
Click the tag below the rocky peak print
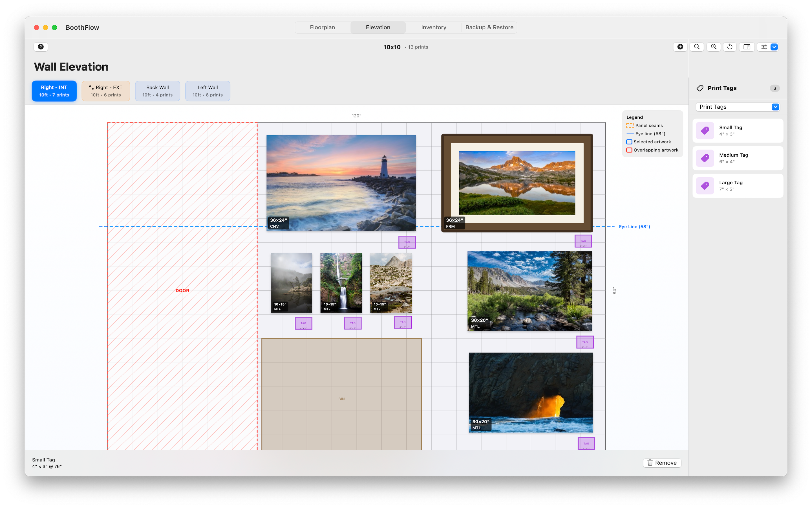click(403, 322)
